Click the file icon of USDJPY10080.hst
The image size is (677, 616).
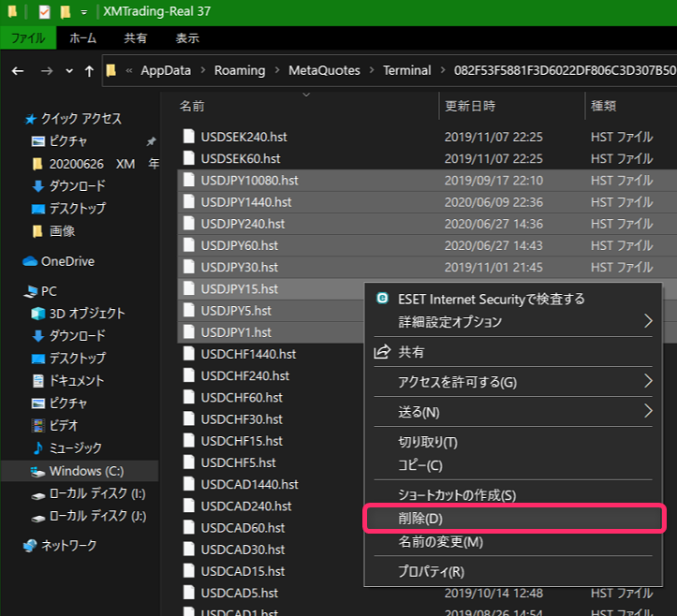tap(188, 180)
